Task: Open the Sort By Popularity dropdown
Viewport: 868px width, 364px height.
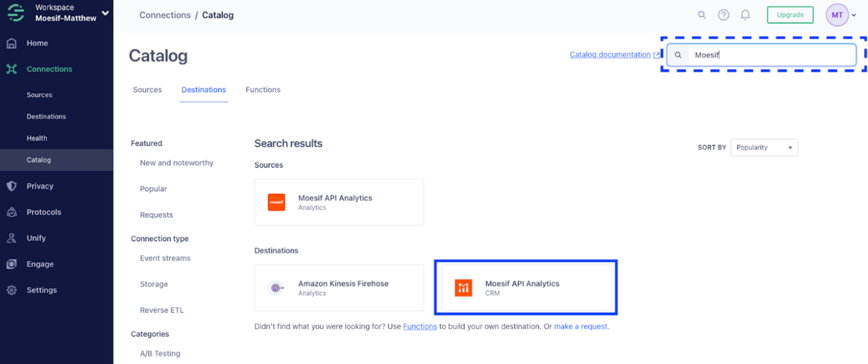Action: pos(764,148)
